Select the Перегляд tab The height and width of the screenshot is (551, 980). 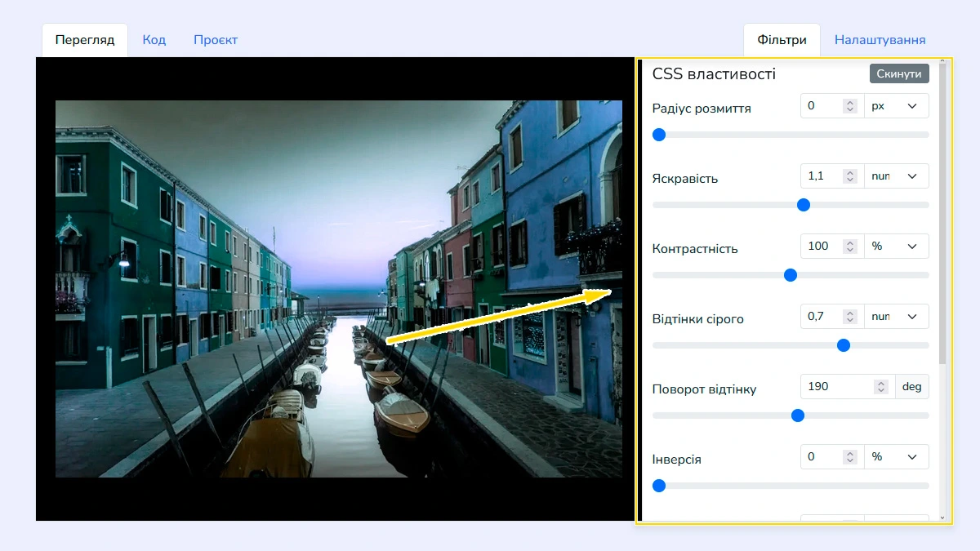85,40
